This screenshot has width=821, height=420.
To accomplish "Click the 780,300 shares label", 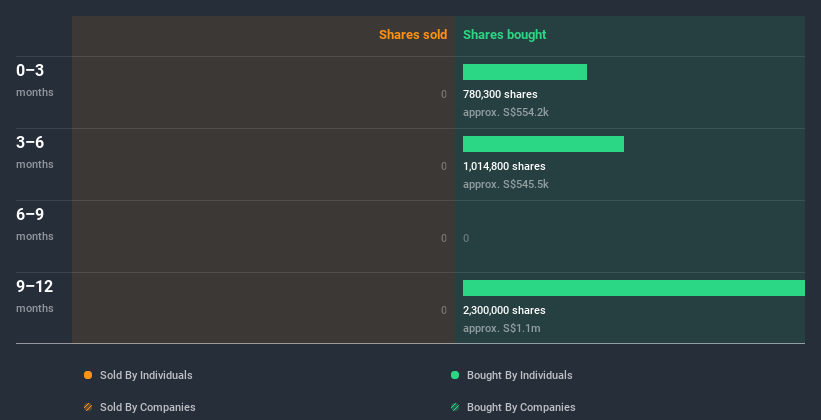I will pos(501,94).
